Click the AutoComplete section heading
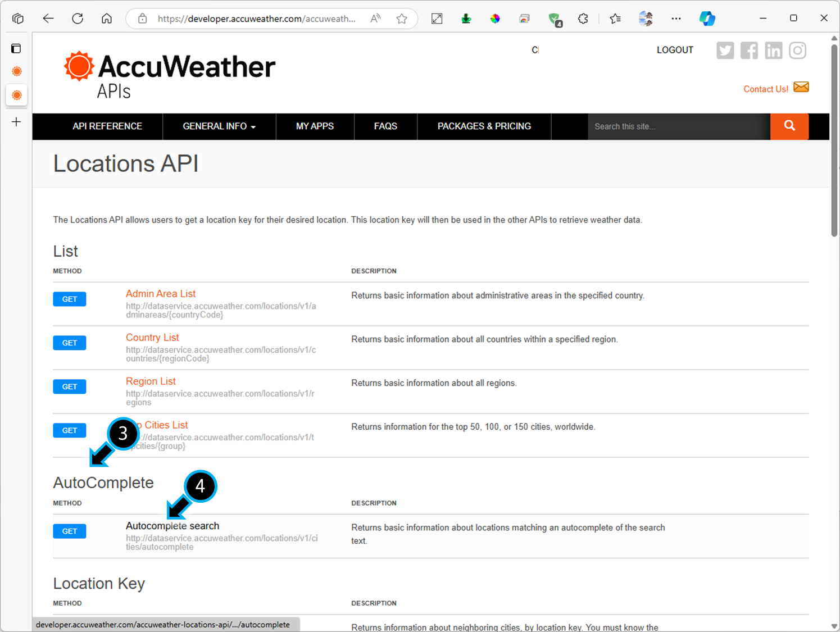Screen dimensions: 840x632 tap(103, 483)
